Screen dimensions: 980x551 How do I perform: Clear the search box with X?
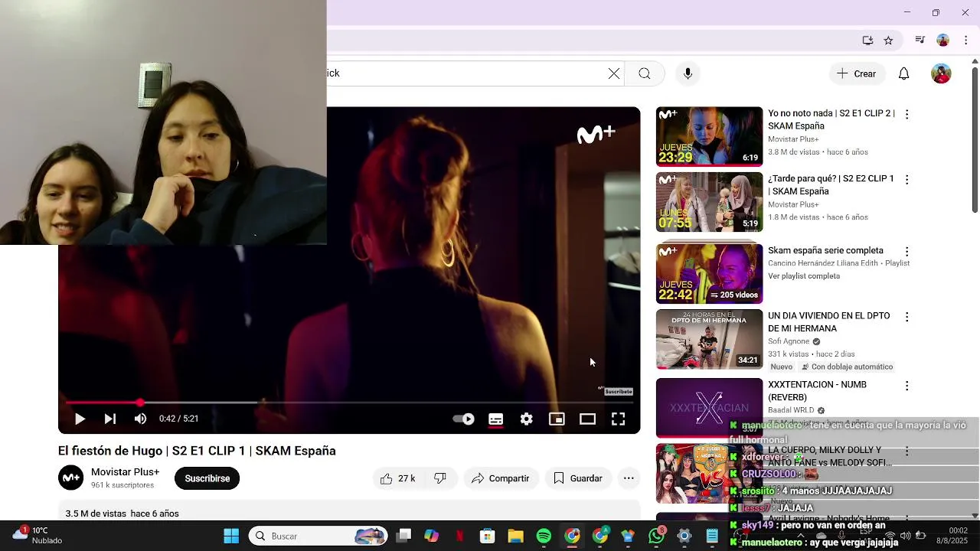[x=614, y=73]
